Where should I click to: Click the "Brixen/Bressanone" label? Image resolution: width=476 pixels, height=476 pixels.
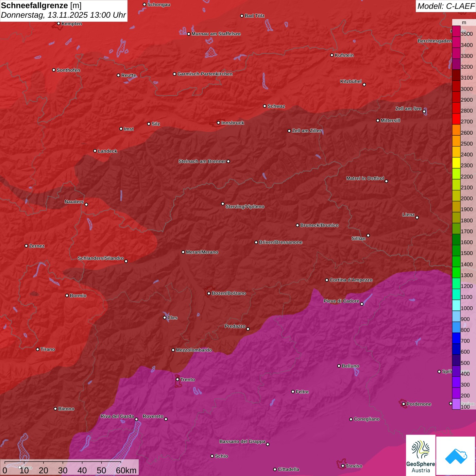coord(280,242)
